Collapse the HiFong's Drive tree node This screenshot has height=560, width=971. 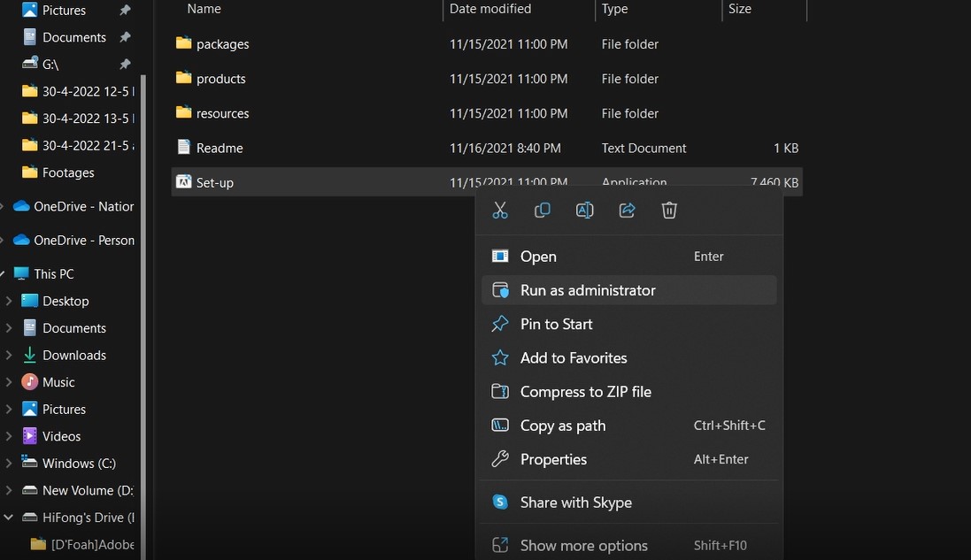pyautogui.click(x=9, y=518)
